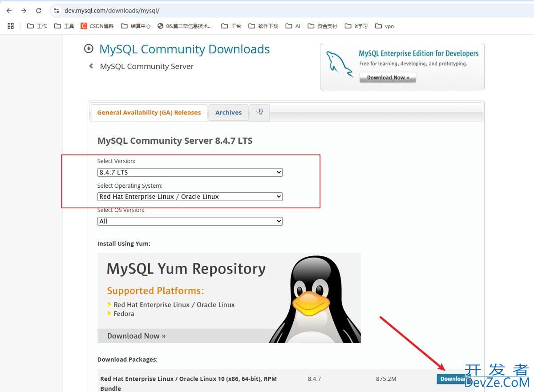
Task: Click the Download button for the RPM Bundle
Action: [x=452, y=379]
